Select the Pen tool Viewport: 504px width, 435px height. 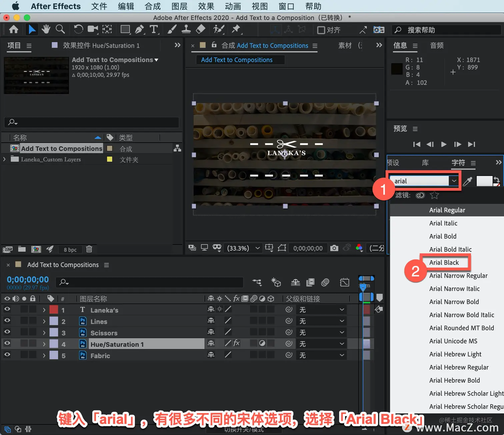click(x=139, y=30)
